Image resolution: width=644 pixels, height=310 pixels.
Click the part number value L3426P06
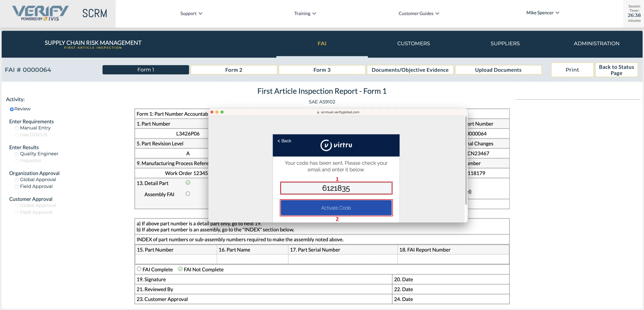(x=188, y=134)
